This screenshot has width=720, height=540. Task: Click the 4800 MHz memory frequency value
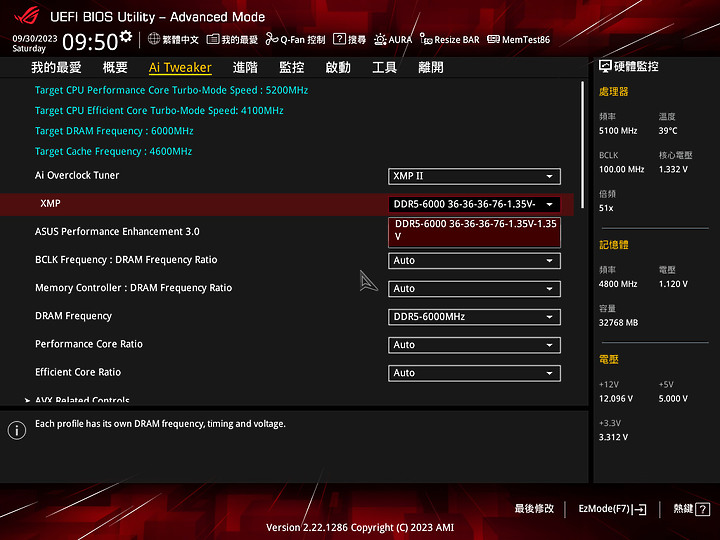click(x=618, y=284)
